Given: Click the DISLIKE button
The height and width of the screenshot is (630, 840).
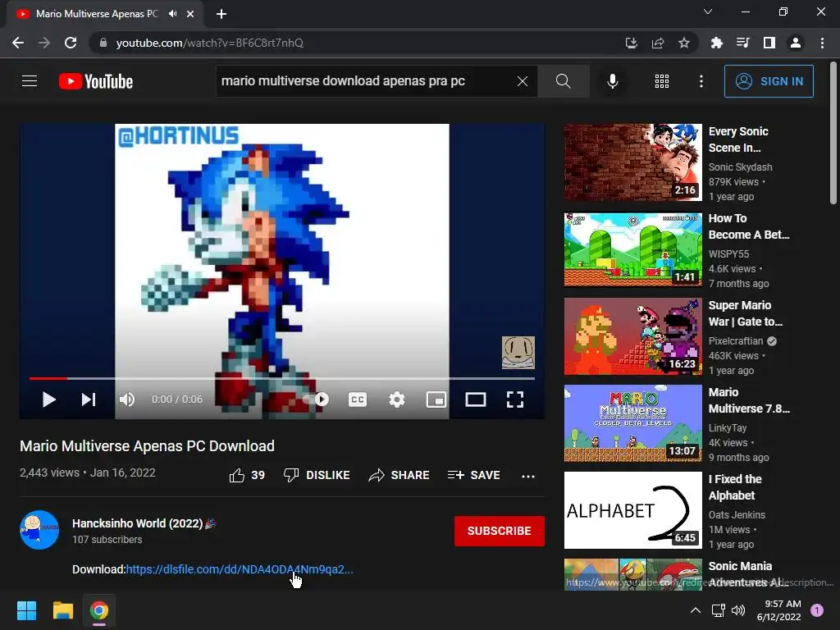Looking at the screenshot, I should click(x=317, y=475).
